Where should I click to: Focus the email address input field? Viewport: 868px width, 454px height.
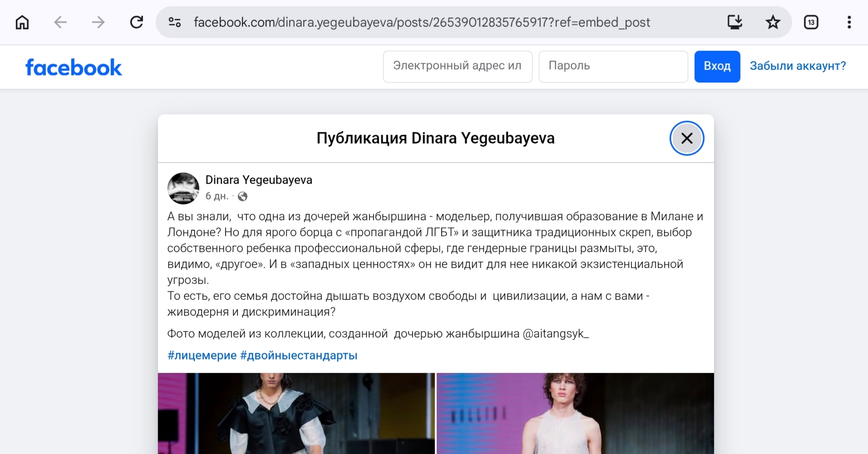[457, 66]
